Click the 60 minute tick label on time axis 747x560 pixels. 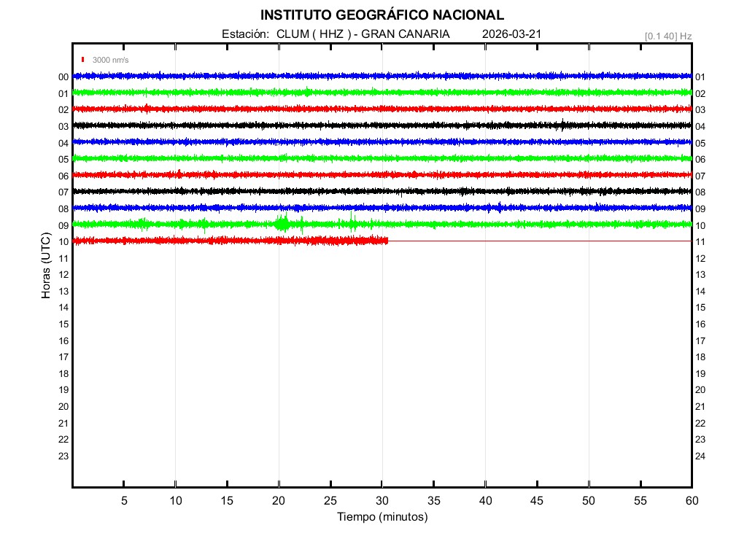[692, 501]
